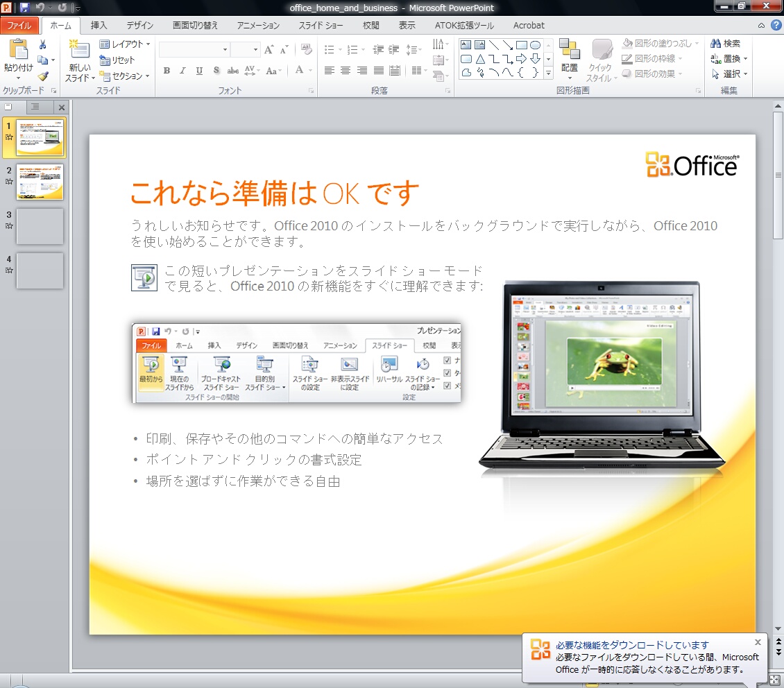Click Decrease Font Size icon

click(284, 49)
